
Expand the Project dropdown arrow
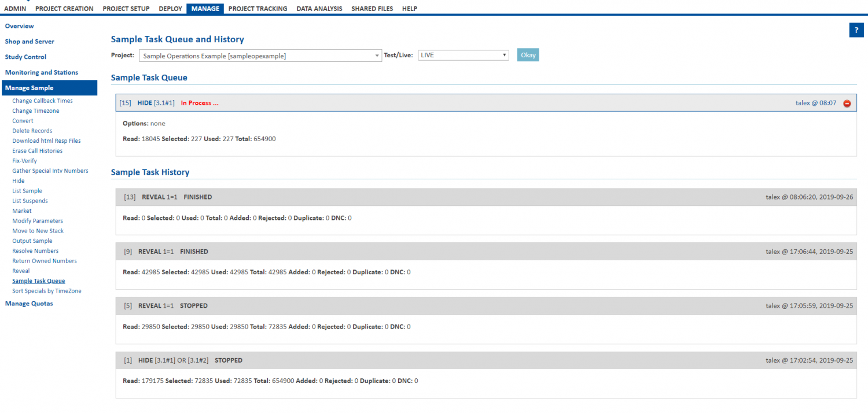[x=377, y=54]
